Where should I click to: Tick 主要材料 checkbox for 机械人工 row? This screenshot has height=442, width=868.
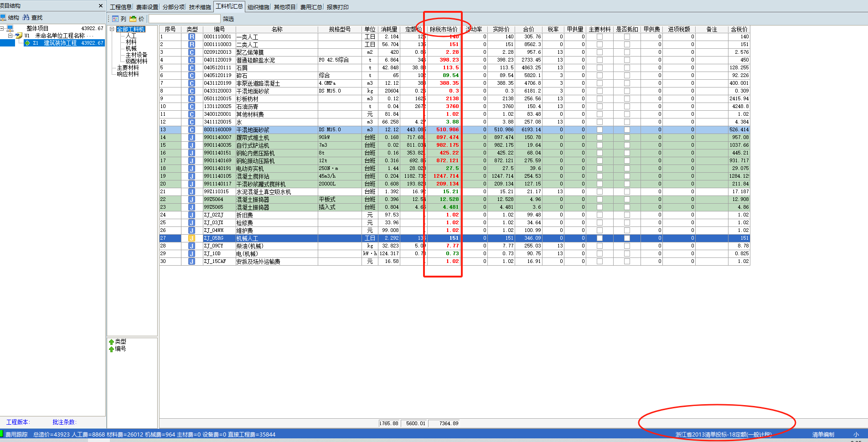599,238
